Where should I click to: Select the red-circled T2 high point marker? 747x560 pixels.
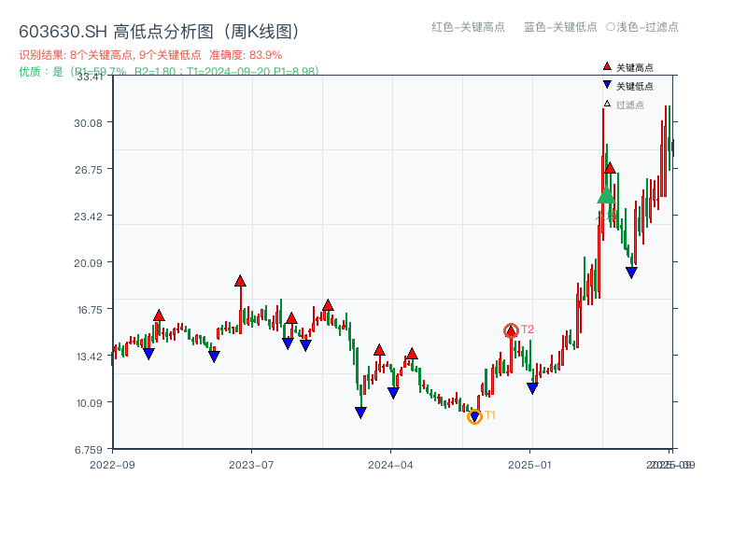(512, 329)
